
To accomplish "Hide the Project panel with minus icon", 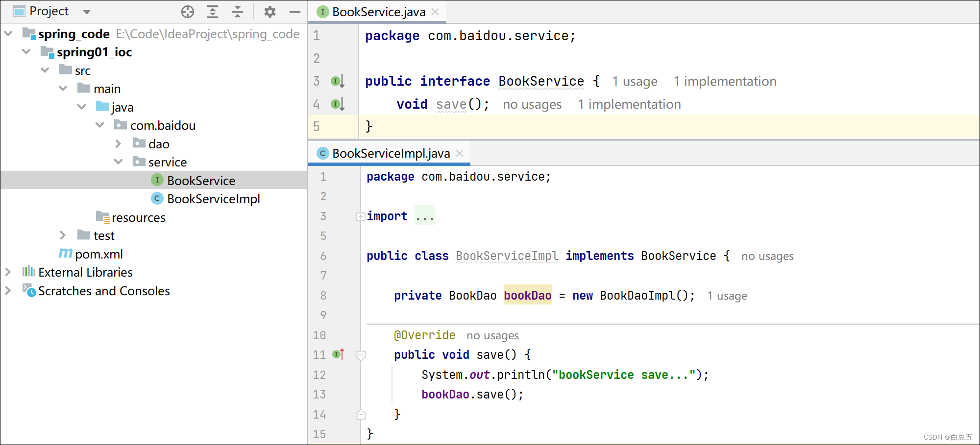I will click(x=294, y=12).
